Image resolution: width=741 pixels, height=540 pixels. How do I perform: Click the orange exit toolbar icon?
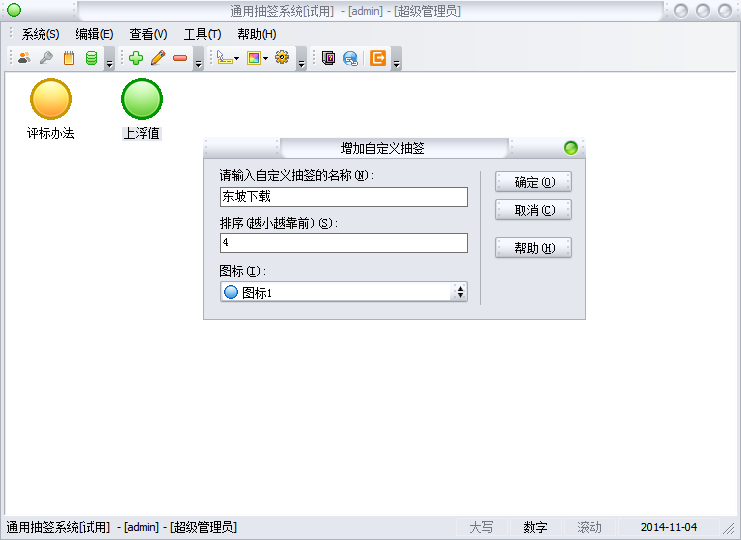(378, 58)
